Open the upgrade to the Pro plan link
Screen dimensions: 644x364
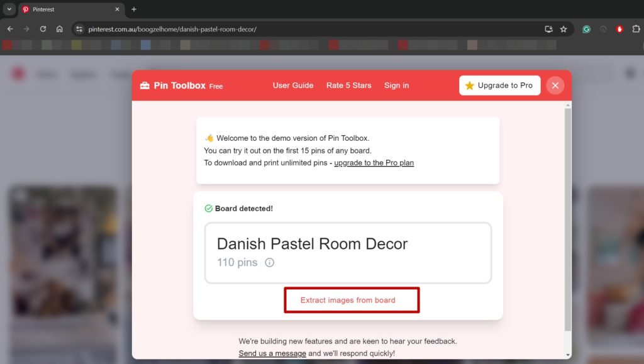(x=374, y=163)
